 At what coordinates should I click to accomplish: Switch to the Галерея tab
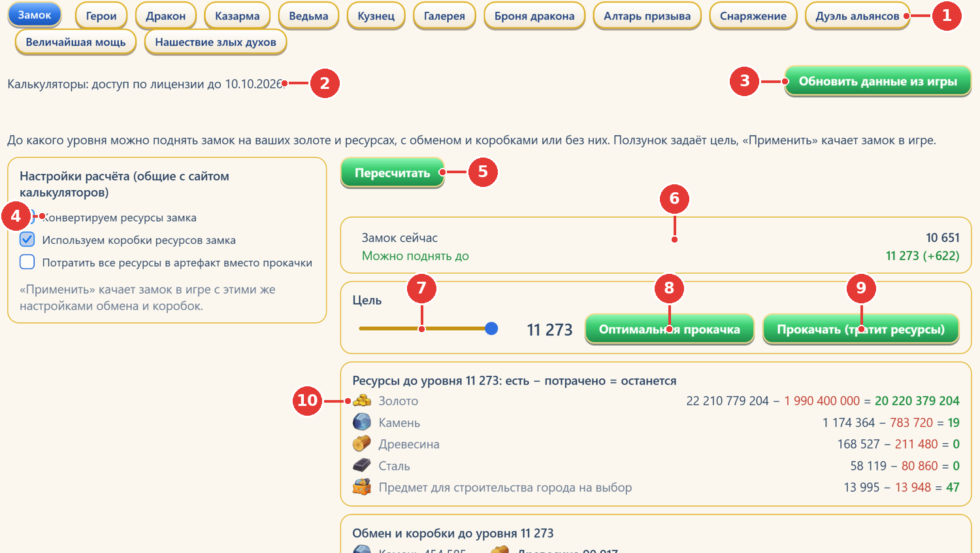coord(444,16)
